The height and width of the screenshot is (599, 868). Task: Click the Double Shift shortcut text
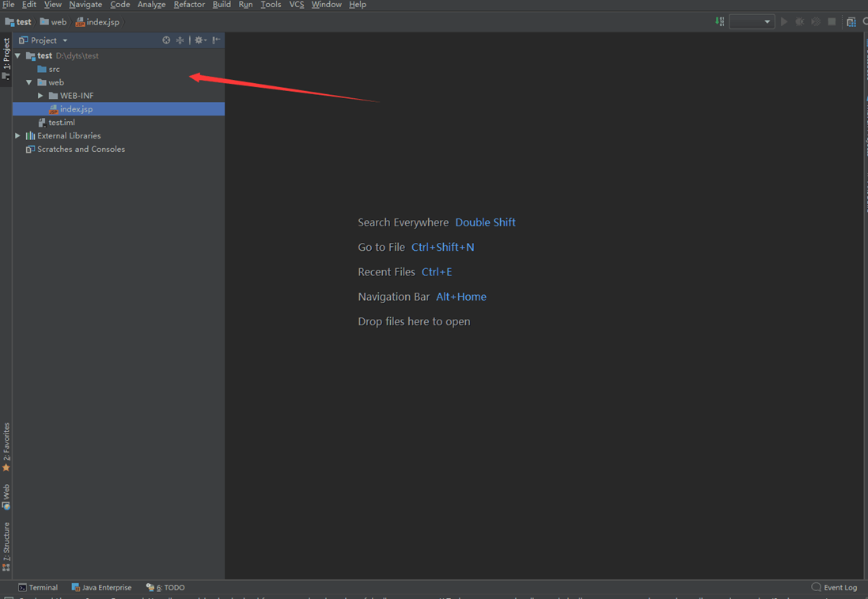click(x=485, y=222)
